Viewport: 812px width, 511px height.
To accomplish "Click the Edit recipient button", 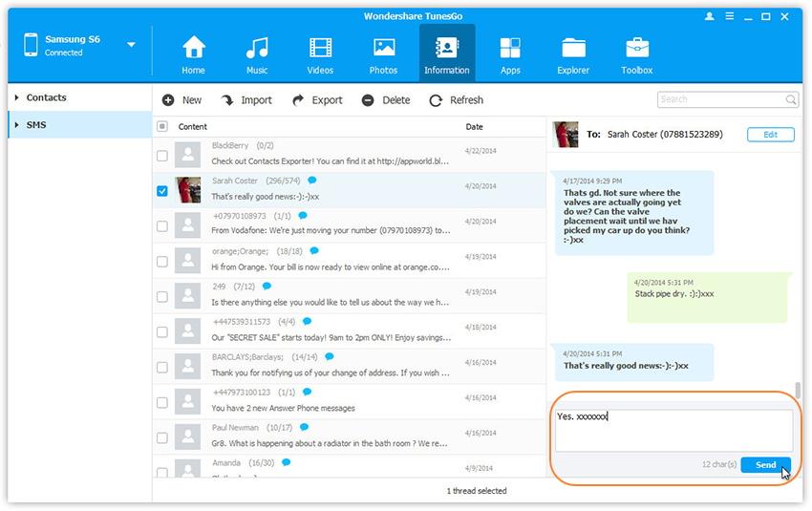I will click(x=770, y=135).
